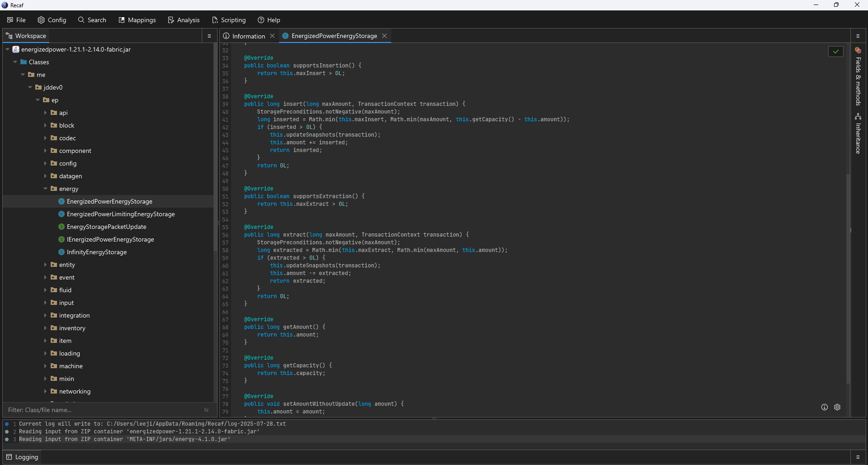The width and height of the screenshot is (868, 465).
Task: Expand the datagen package
Action: [x=45, y=176]
